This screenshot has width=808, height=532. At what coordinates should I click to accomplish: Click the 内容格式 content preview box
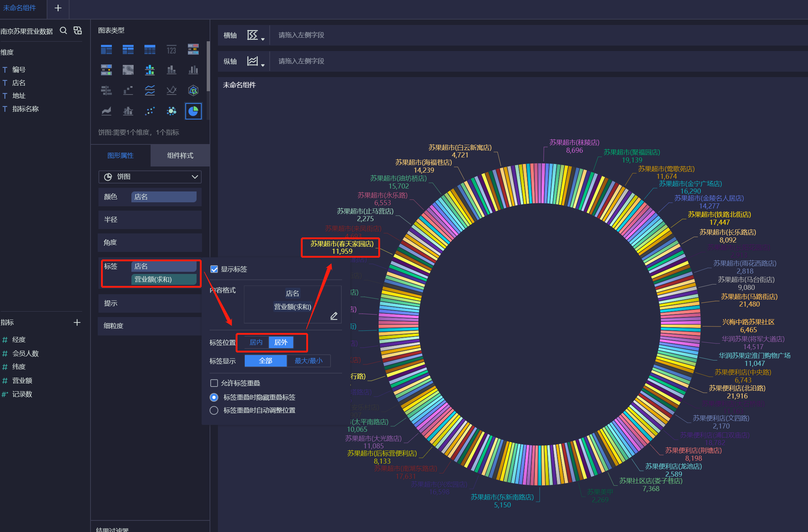click(293, 304)
